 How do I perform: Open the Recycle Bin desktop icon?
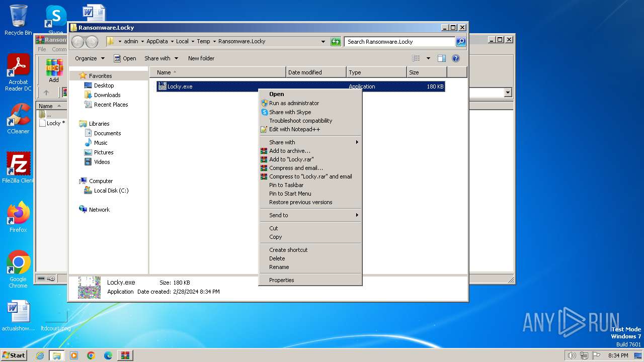18,20
